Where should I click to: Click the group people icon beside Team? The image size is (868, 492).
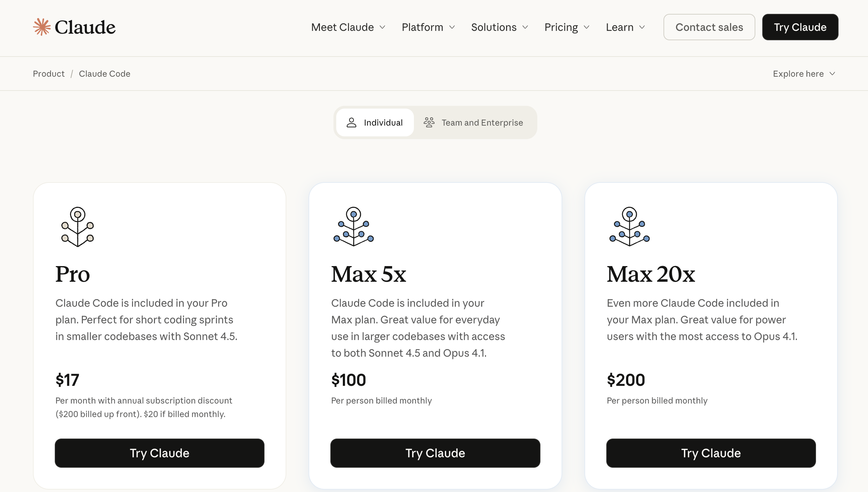tap(429, 122)
